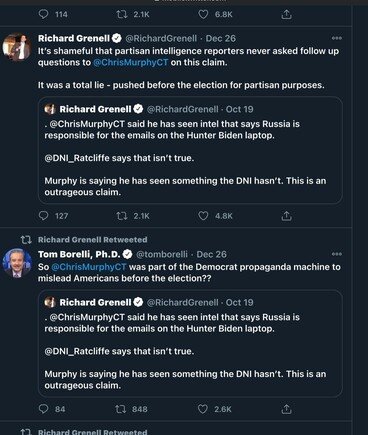368x435 pixels.
Task: Open the @ChrisMurphyCT mention in Borelli's tweet
Action: click(89, 267)
